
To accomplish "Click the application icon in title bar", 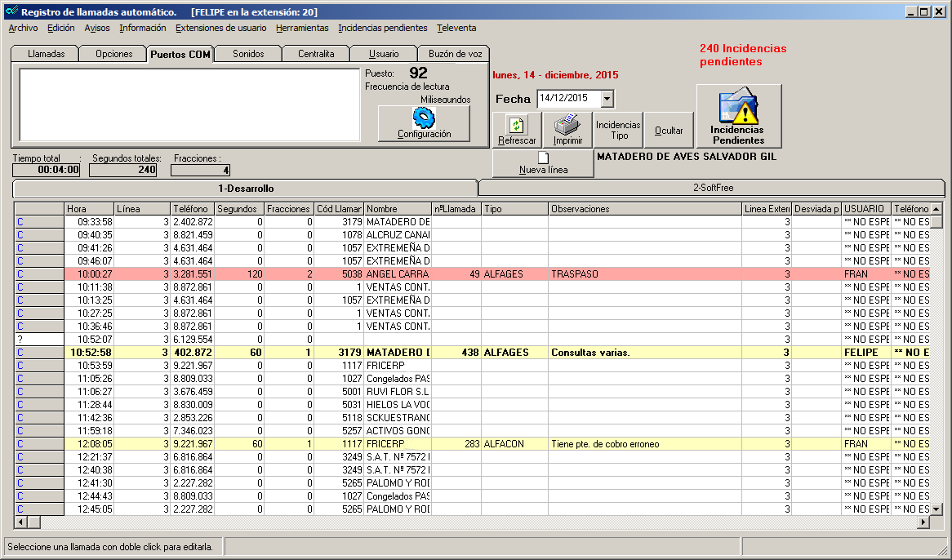I will pyautogui.click(x=11, y=12).
